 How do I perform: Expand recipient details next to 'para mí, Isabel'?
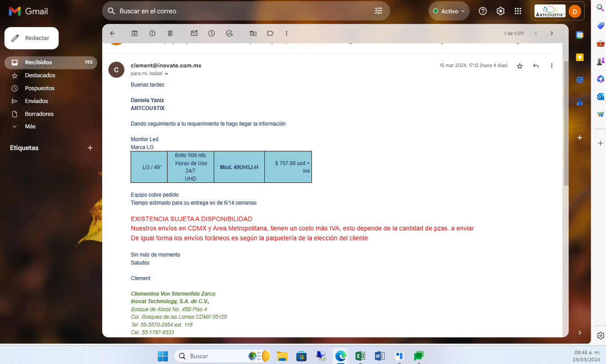pos(167,74)
